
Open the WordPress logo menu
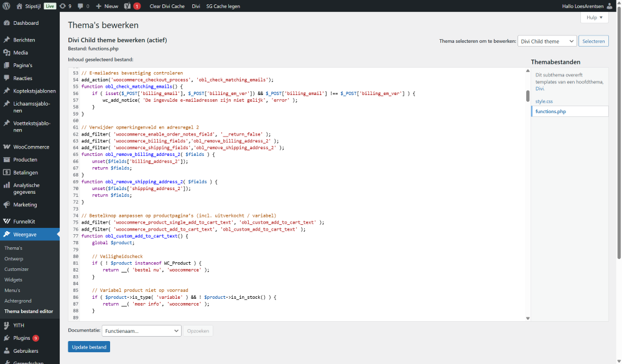coord(6,6)
